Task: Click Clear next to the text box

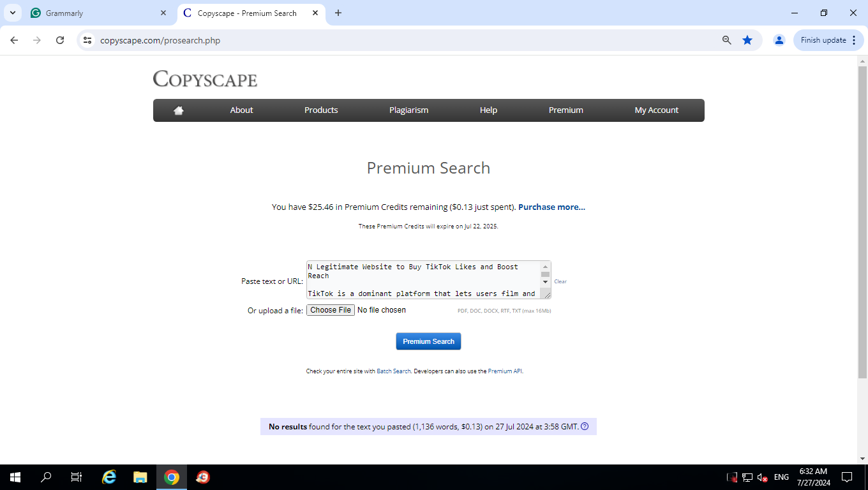Action: (560, 281)
